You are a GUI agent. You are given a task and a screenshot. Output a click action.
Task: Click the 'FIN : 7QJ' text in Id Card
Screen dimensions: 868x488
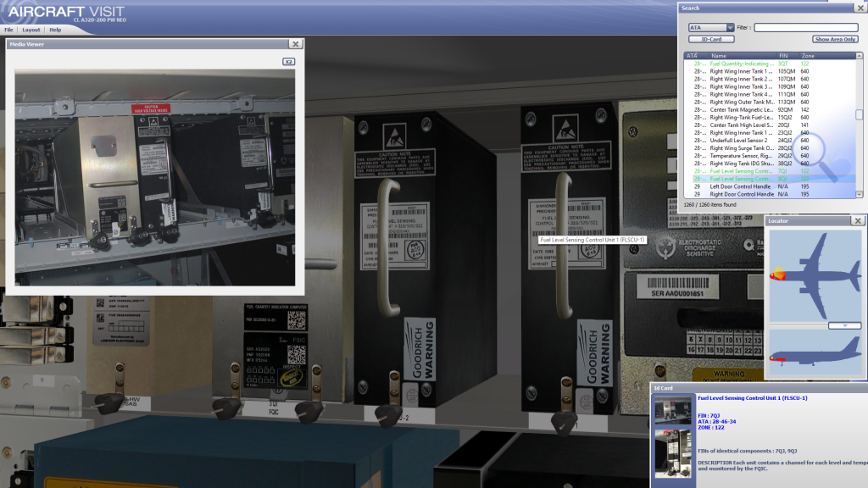[709, 415]
